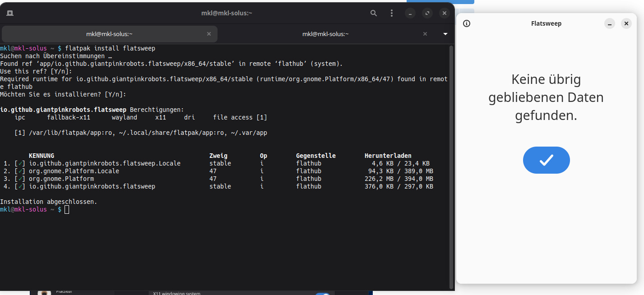The height and width of the screenshot is (295, 644).
Task: Click the terminal prompt cursor
Action: (x=67, y=209)
